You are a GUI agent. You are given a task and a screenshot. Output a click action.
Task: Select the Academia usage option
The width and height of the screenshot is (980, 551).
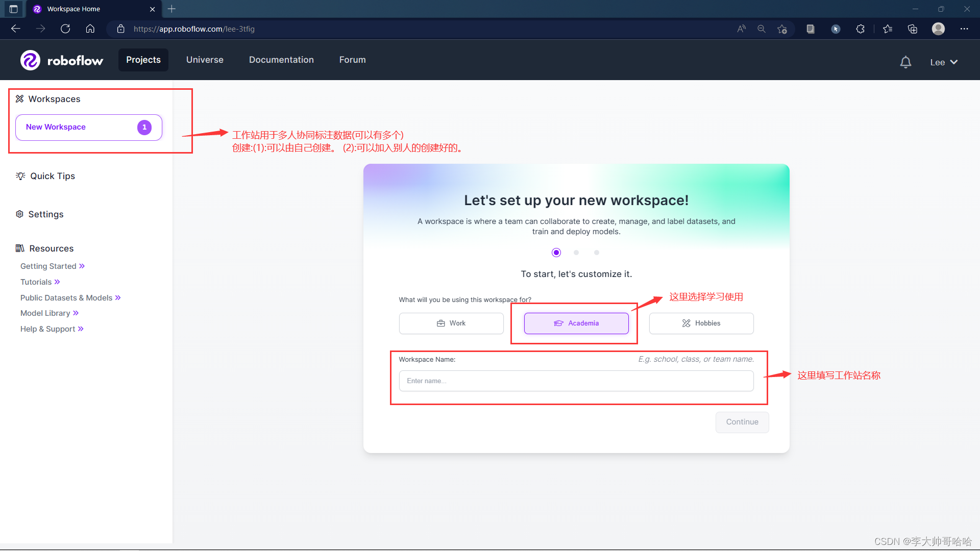tap(576, 323)
